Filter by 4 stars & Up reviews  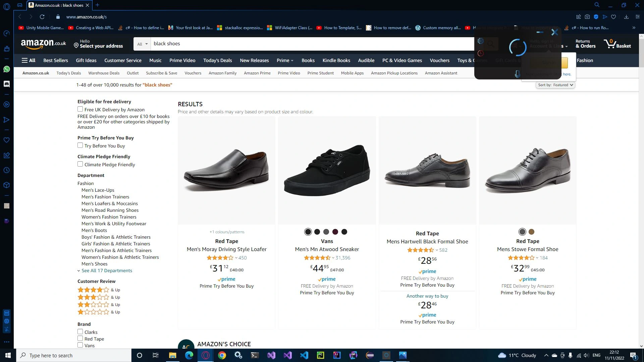click(x=99, y=290)
